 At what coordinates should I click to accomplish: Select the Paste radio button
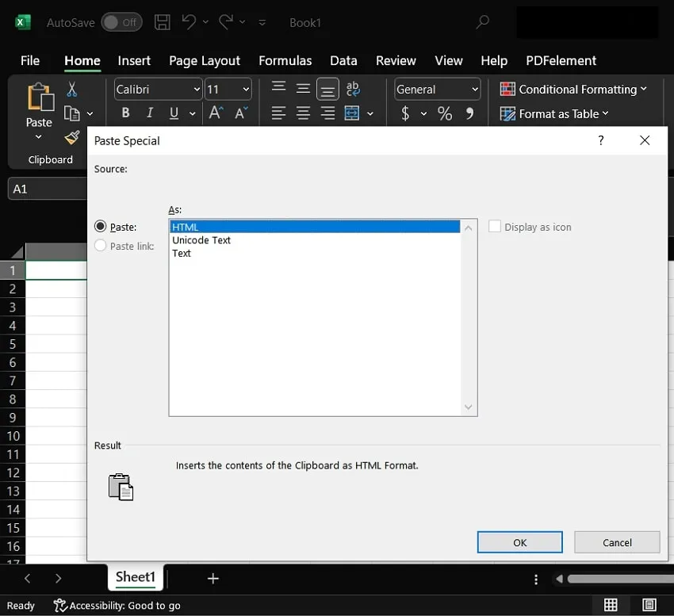tap(101, 227)
